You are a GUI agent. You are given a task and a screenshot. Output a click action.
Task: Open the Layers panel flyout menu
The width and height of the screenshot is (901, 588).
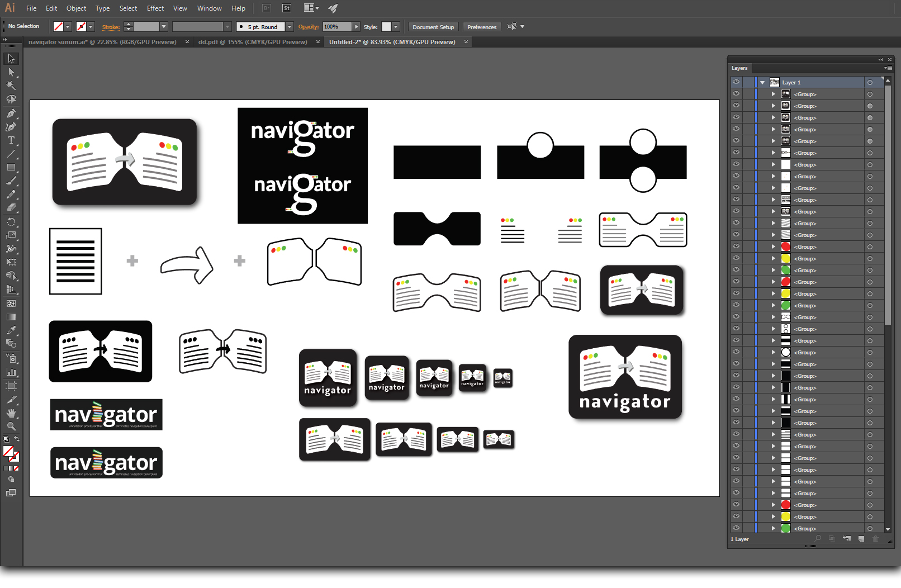[x=888, y=68]
